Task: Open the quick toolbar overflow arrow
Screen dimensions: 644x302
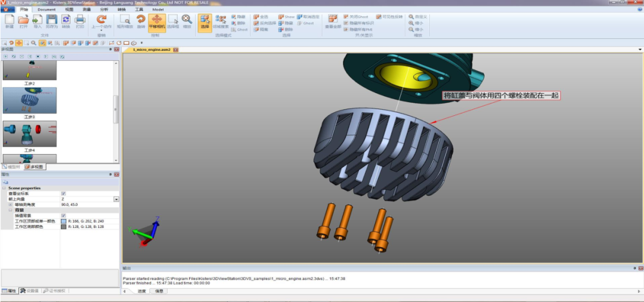Action: tap(141, 43)
